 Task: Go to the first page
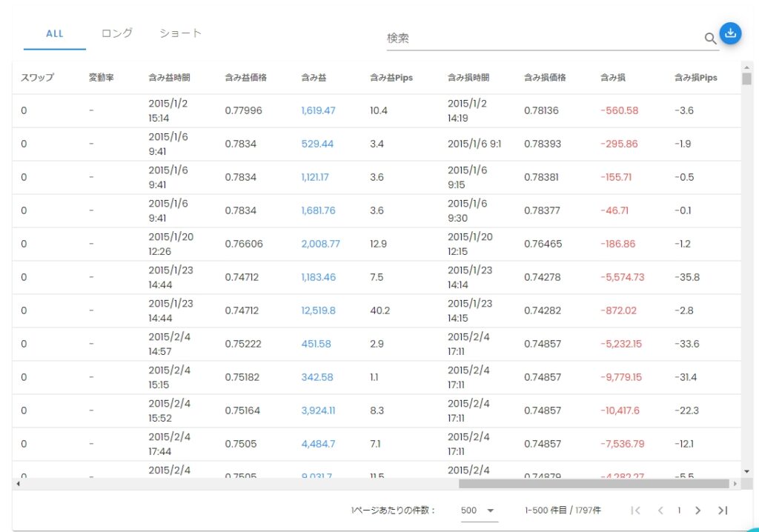(x=635, y=511)
